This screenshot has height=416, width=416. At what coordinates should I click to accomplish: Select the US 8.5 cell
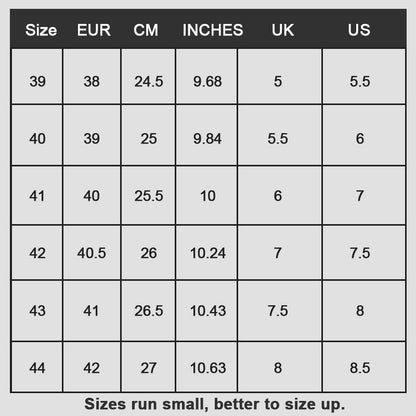tap(364, 367)
